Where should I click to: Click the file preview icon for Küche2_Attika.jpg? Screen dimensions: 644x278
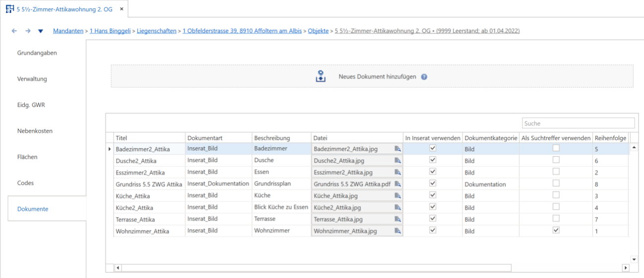click(397, 208)
